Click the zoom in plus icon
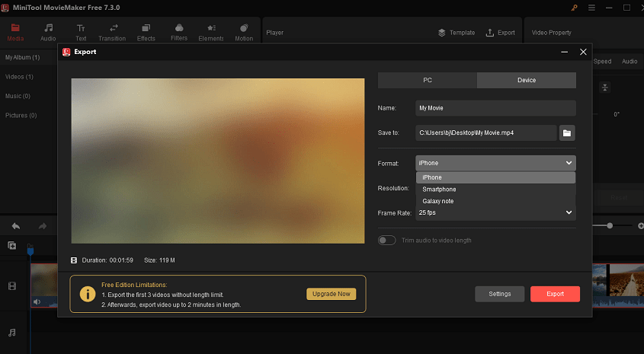644x354 pixels. (641, 226)
